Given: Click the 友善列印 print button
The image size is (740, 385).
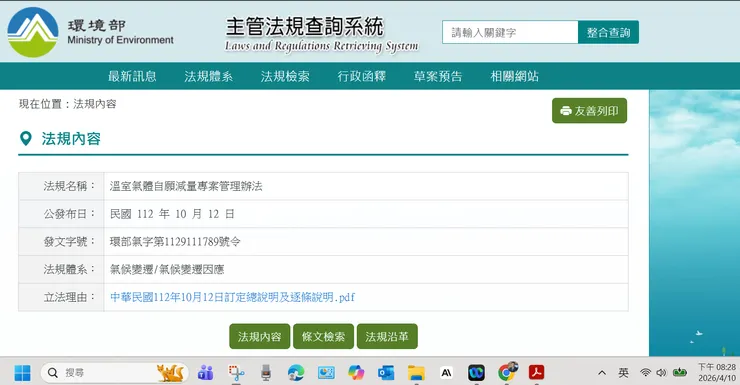Looking at the screenshot, I should click(589, 111).
